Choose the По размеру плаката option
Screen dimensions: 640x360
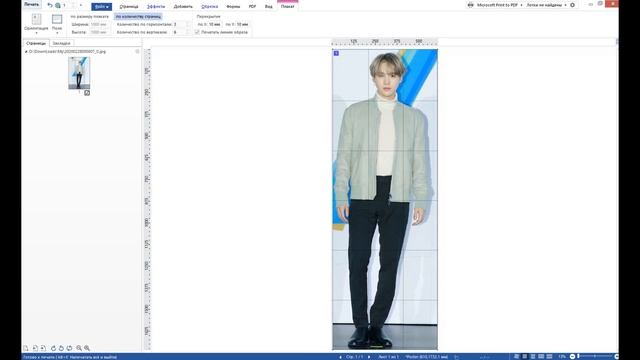pyautogui.click(x=89, y=17)
